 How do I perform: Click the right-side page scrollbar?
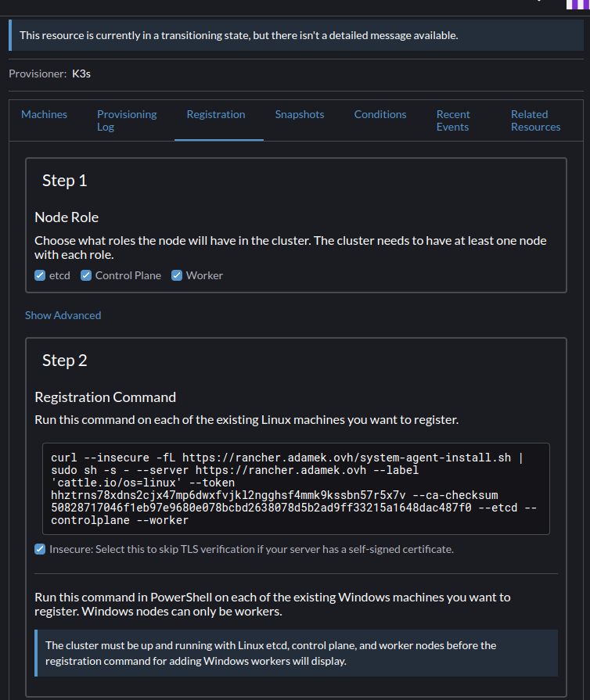click(x=587, y=313)
